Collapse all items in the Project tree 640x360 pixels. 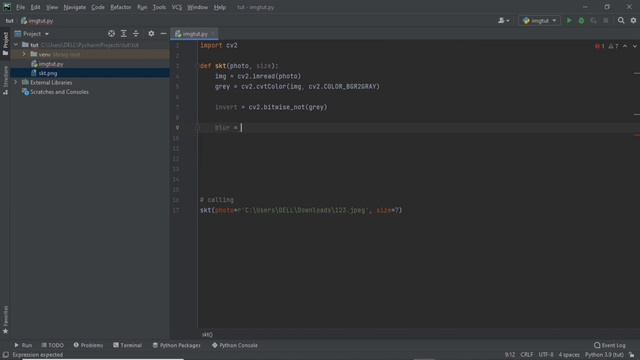(x=136, y=34)
